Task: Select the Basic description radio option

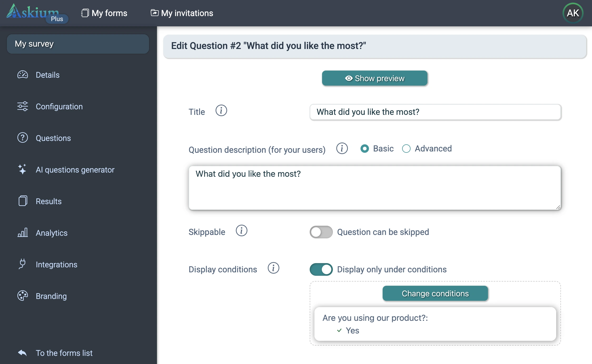Action: point(365,149)
